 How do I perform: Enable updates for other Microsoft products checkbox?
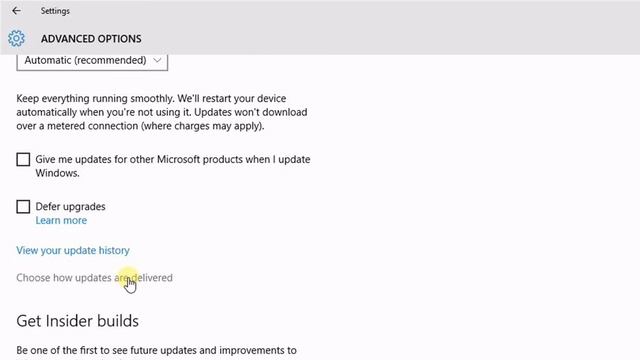(x=23, y=159)
